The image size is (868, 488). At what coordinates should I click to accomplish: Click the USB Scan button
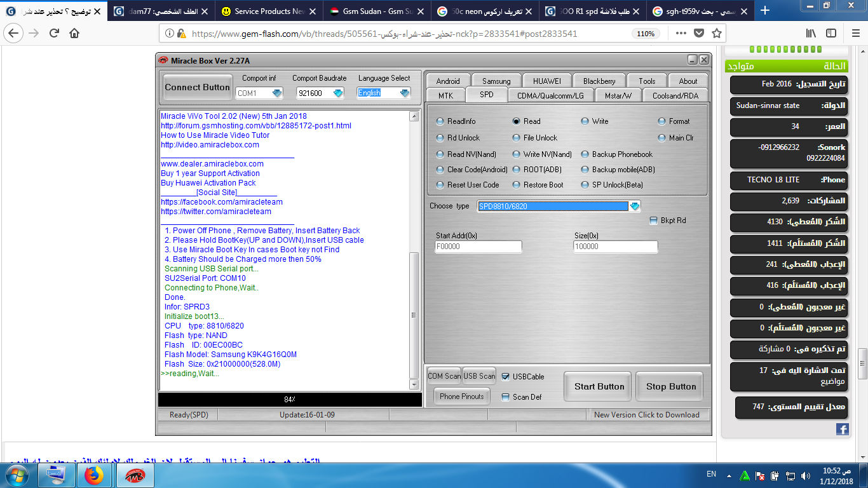coord(479,376)
